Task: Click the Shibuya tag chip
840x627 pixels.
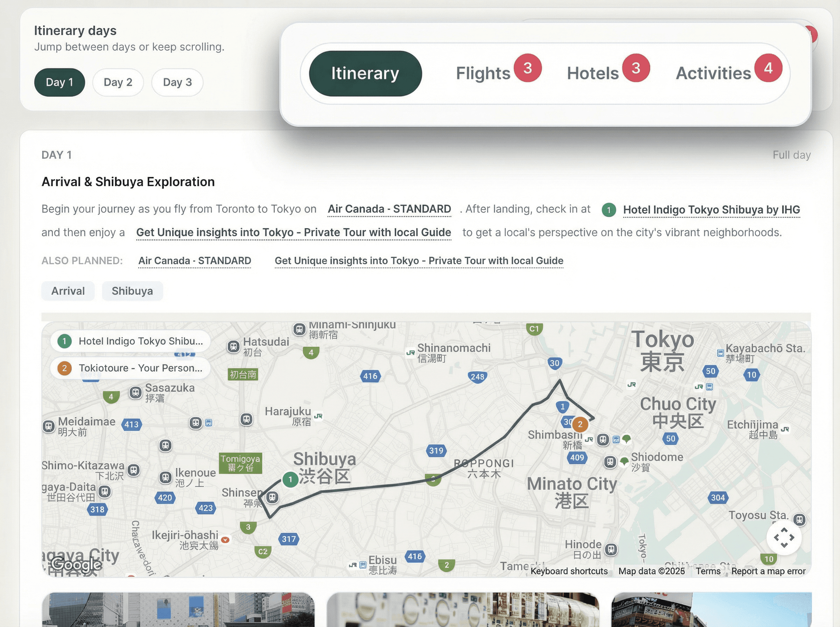Action: point(132,291)
